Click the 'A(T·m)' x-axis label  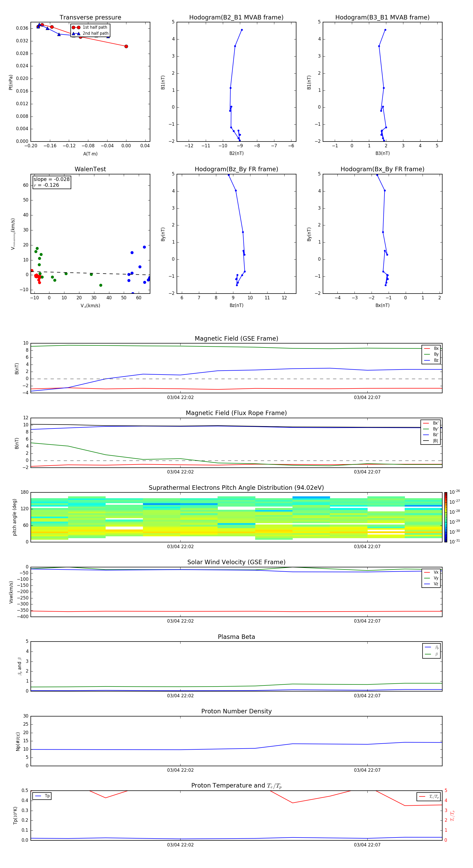[90, 154]
